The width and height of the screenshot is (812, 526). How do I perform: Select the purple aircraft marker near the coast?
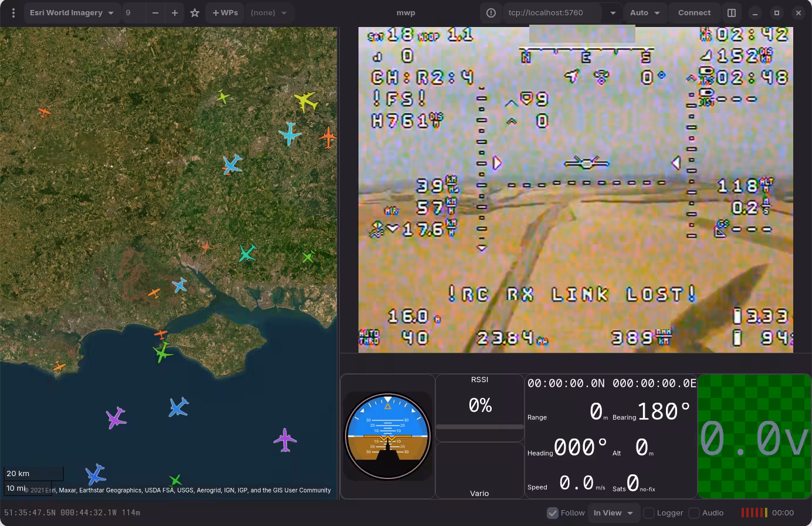(116, 418)
